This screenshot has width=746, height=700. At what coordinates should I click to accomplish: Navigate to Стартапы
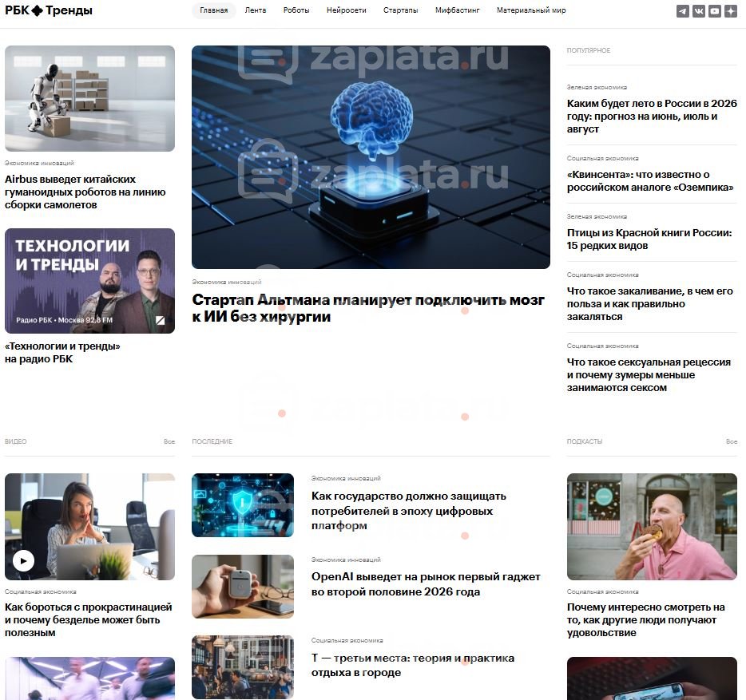pyautogui.click(x=401, y=10)
